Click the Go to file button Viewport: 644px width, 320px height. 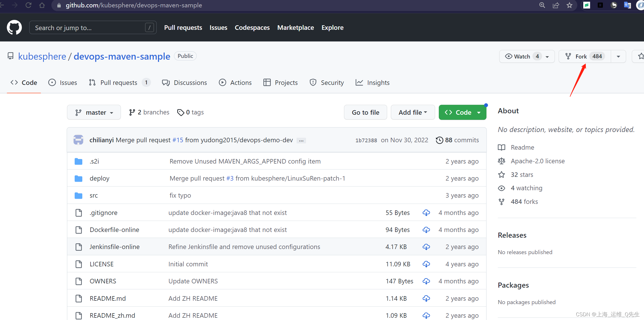[365, 112]
